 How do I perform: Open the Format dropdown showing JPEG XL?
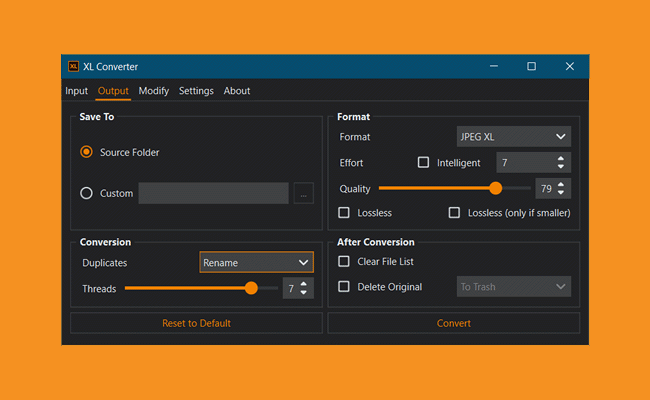tap(514, 137)
